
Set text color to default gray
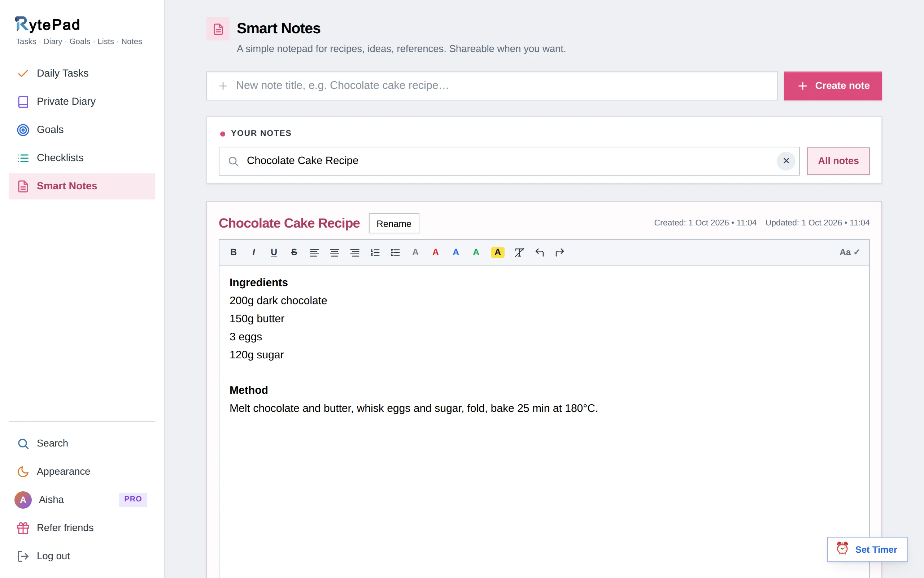click(x=415, y=252)
